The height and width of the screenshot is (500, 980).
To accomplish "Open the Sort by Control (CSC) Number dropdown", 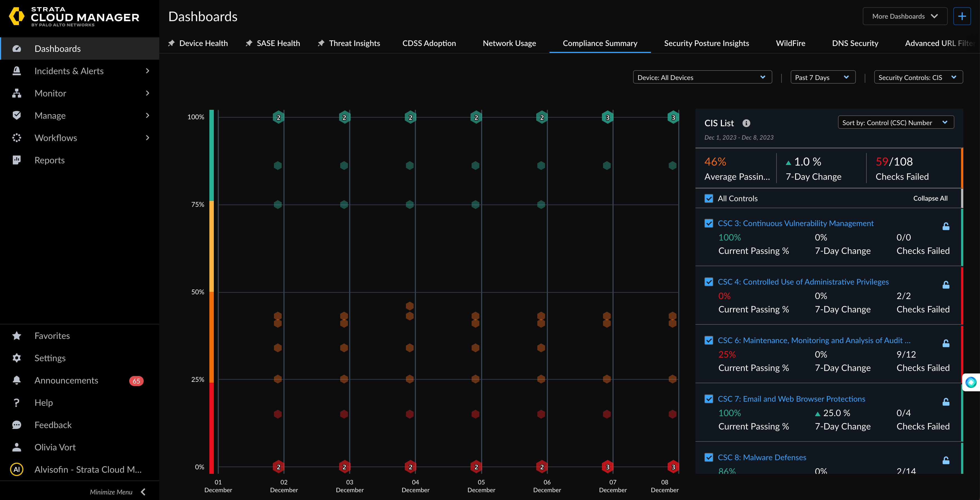I will pyautogui.click(x=896, y=122).
